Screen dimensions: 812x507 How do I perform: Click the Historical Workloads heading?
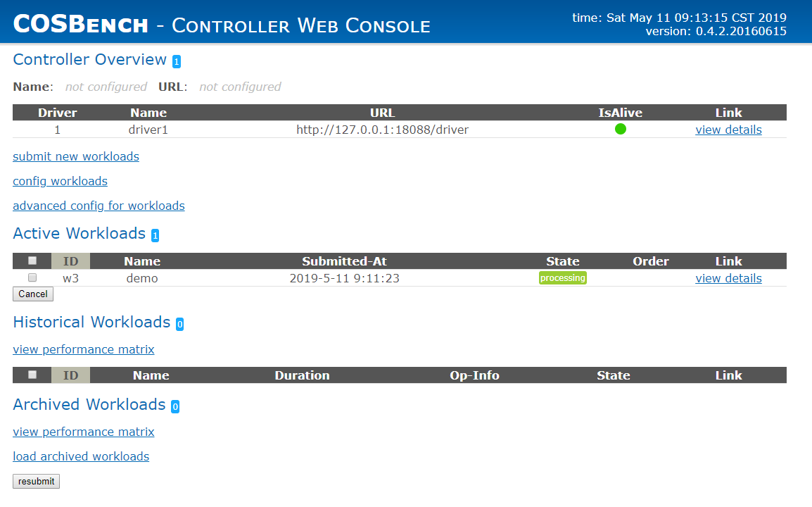click(x=91, y=322)
